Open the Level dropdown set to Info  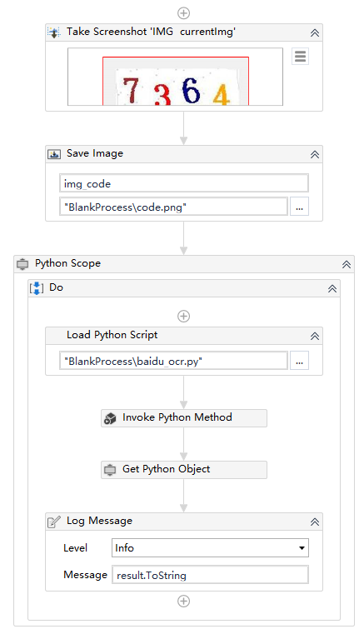point(210,548)
